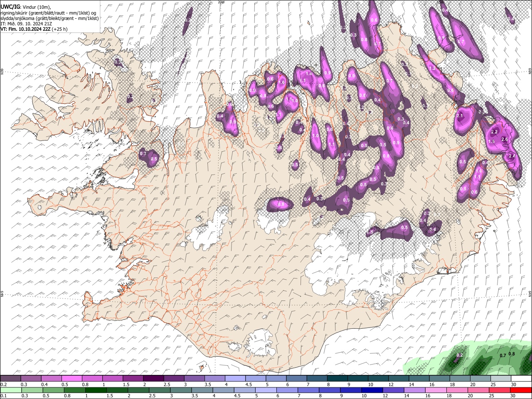Viewport: 532px width, 399px height.
Task: Click the lower legend swatch between 0.1 and 0.3
Action: 10,390
